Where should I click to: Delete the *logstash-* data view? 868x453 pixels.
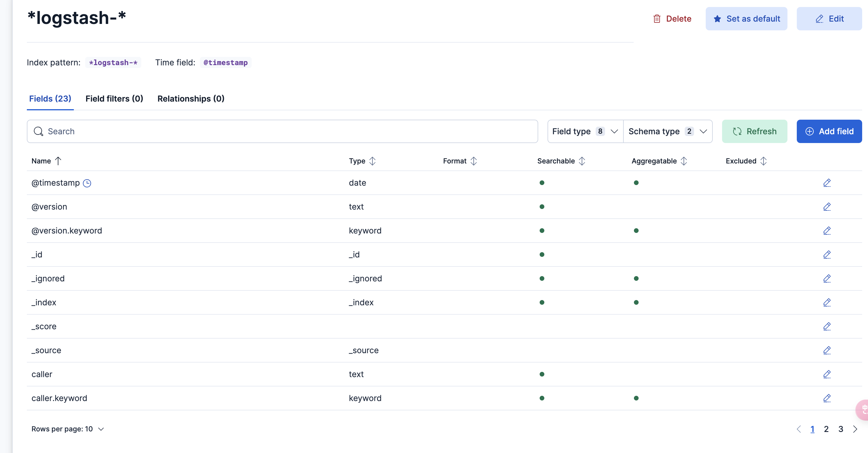(x=672, y=19)
